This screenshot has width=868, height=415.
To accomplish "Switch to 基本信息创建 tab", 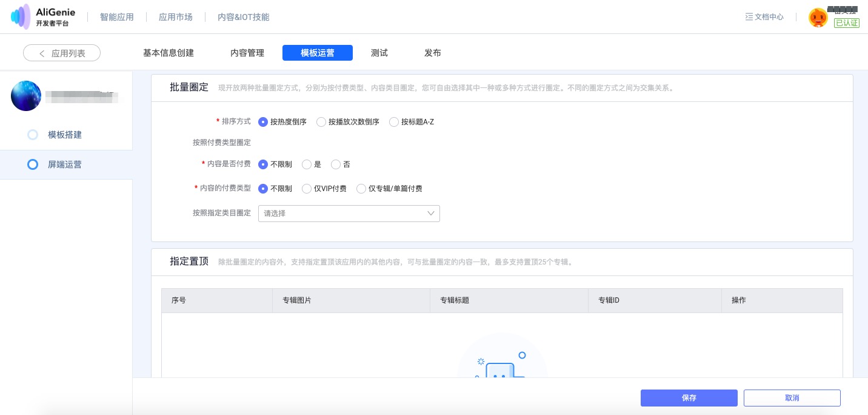I will [x=169, y=53].
